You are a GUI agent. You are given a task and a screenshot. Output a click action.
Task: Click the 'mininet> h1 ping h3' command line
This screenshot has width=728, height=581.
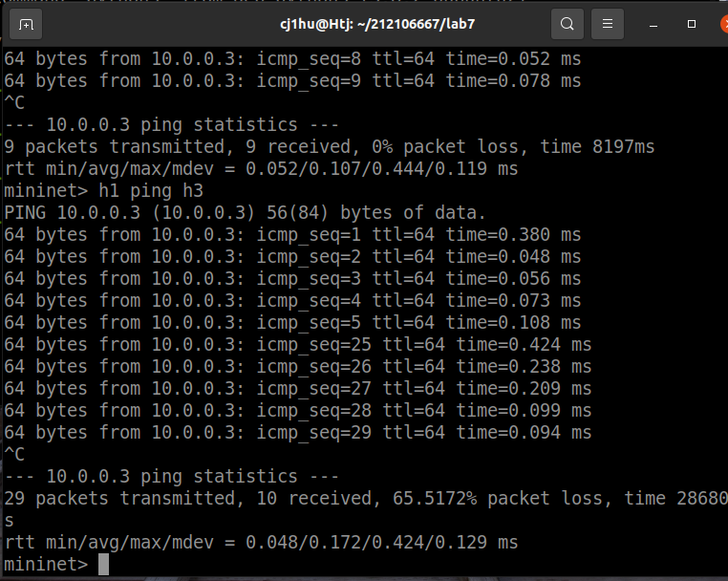coord(103,191)
